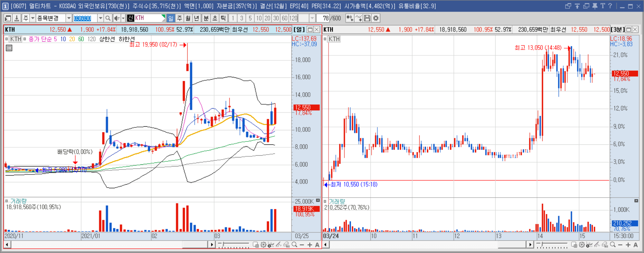644x253 pixels.
Task: Click the line-tool icon beside the save icon
Action: tap(359, 18)
